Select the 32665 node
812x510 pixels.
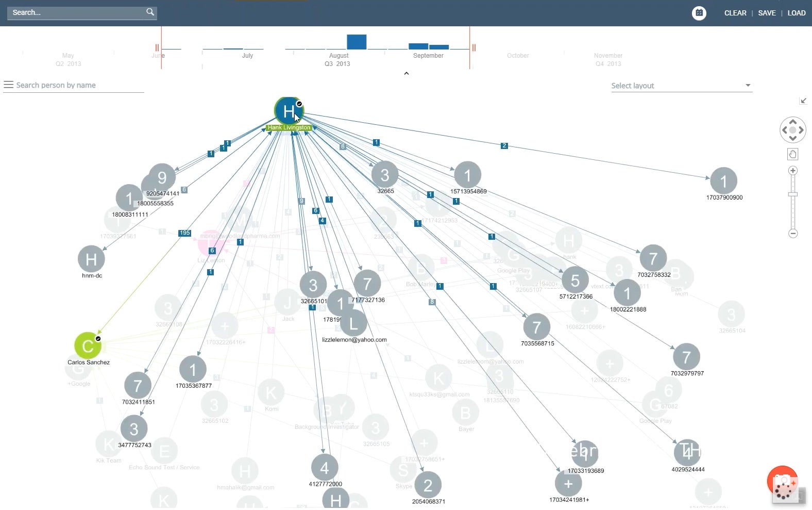point(385,175)
